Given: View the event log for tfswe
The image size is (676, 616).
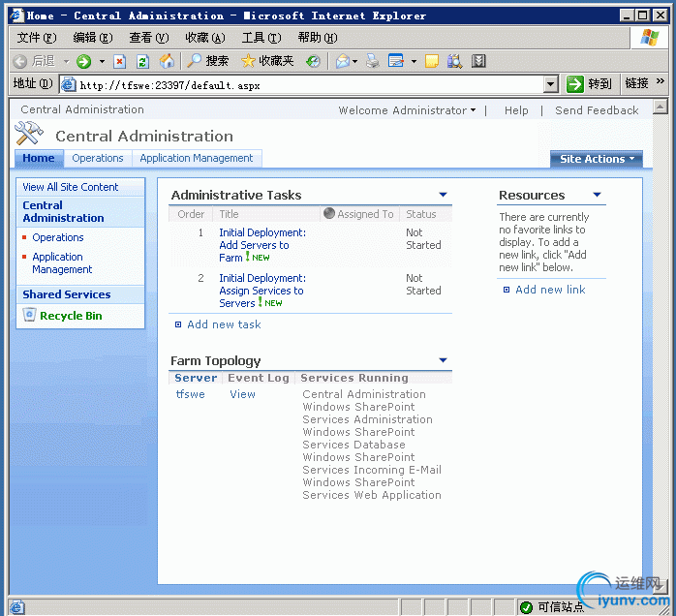Looking at the screenshot, I should click(242, 394).
